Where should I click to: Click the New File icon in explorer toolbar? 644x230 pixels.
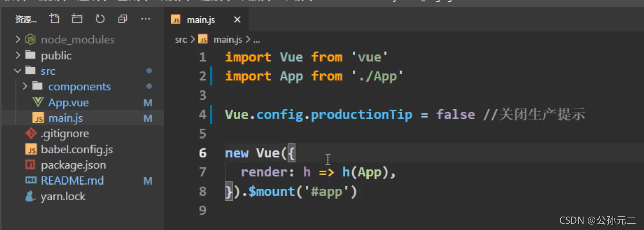click(54, 19)
